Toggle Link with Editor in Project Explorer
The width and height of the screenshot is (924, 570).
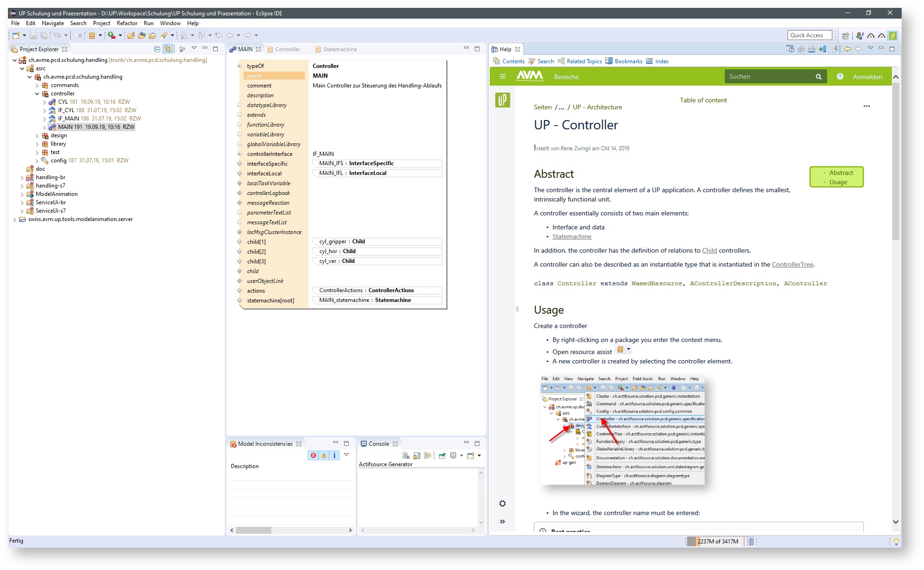point(168,49)
